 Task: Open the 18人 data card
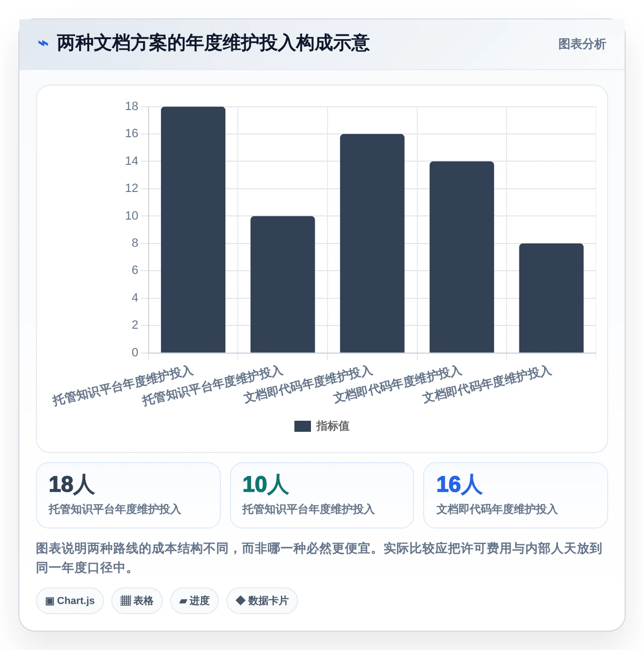click(128, 495)
